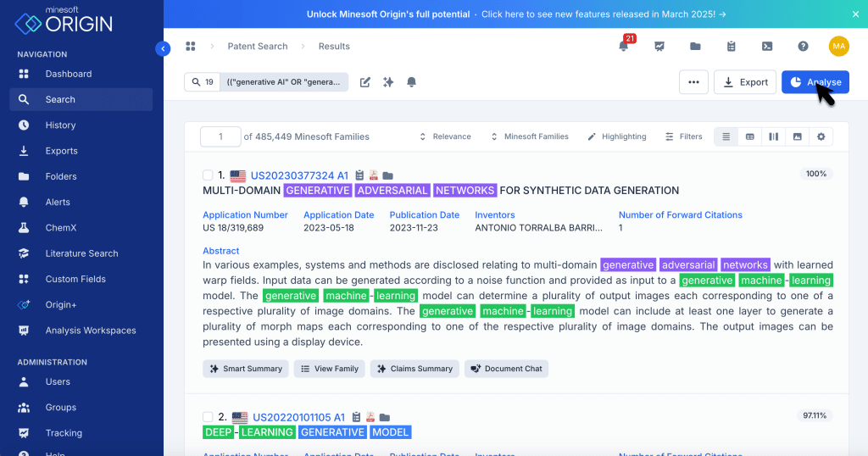Switch to image view layout icon
This screenshot has width=868, height=456.
click(x=797, y=136)
